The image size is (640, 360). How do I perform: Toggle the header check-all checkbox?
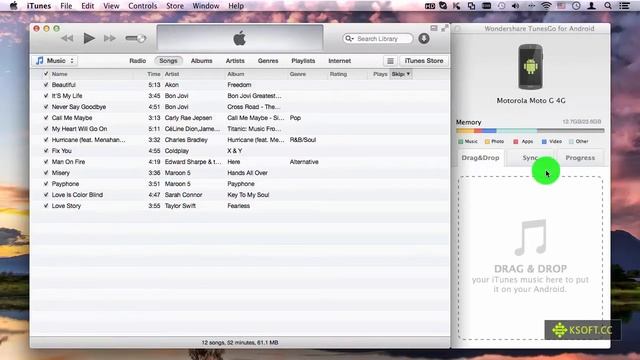tap(46, 74)
